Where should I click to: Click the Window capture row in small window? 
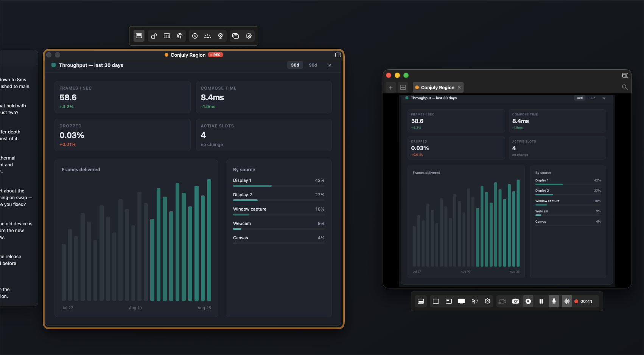click(568, 202)
